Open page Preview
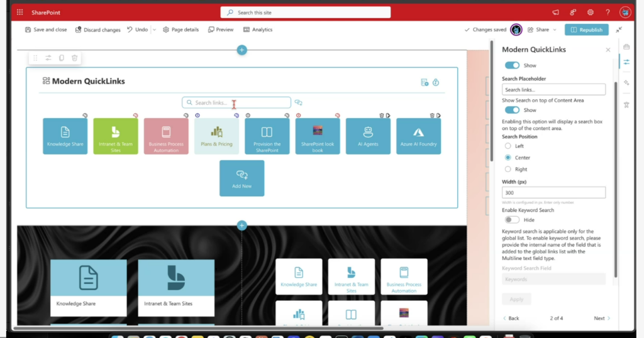 (221, 30)
